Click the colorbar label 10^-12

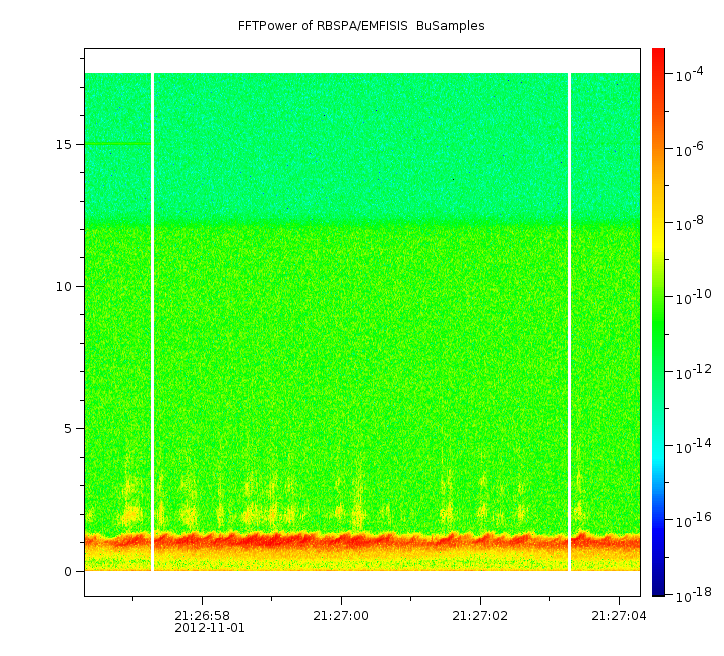(x=694, y=373)
